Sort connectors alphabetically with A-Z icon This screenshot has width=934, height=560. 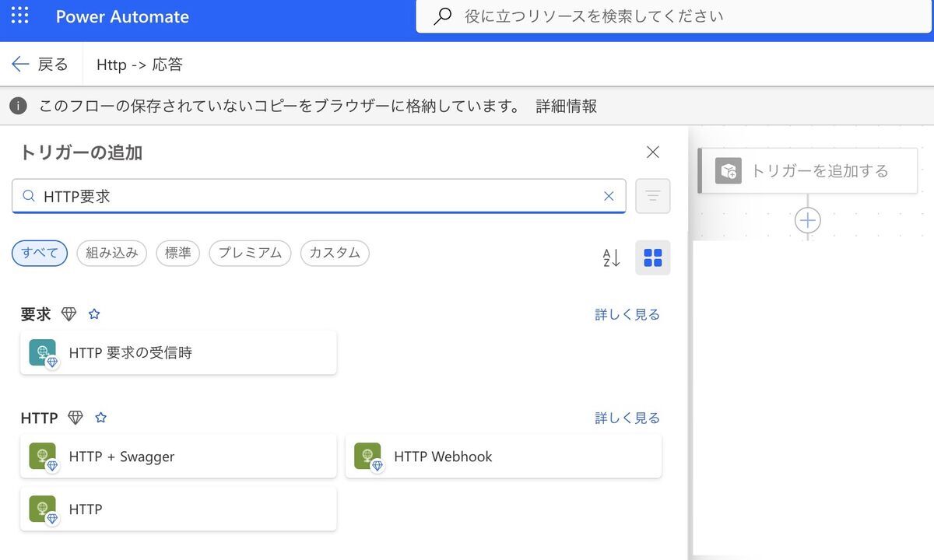click(612, 258)
